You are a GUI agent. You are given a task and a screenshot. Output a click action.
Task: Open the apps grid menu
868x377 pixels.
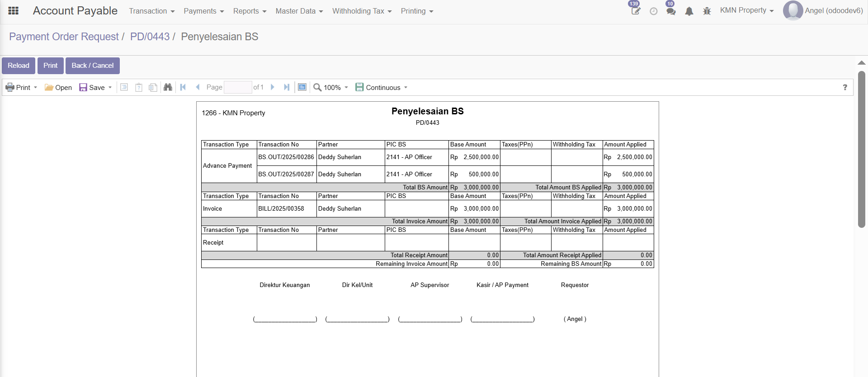click(x=14, y=11)
